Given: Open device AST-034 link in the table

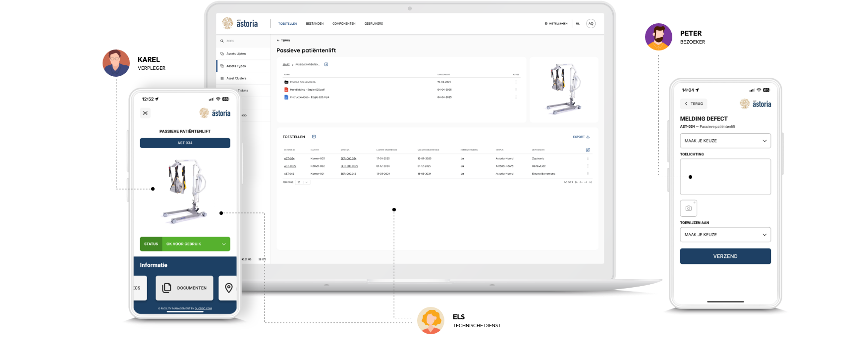Looking at the screenshot, I should pyautogui.click(x=289, y=159).
